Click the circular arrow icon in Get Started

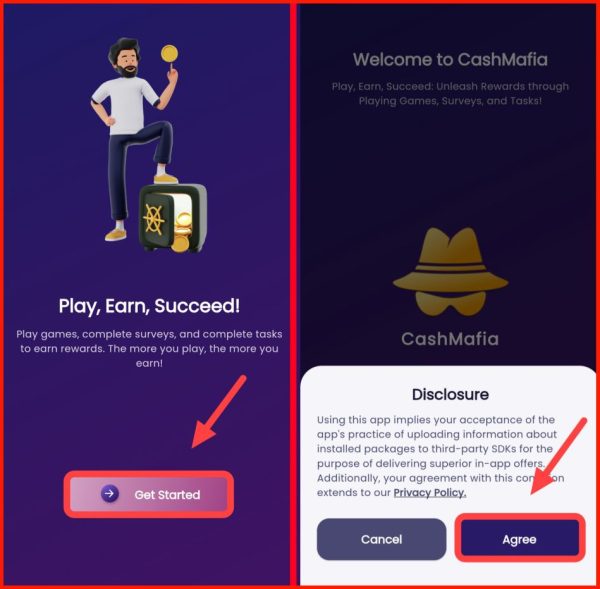(x=110, y=494)
